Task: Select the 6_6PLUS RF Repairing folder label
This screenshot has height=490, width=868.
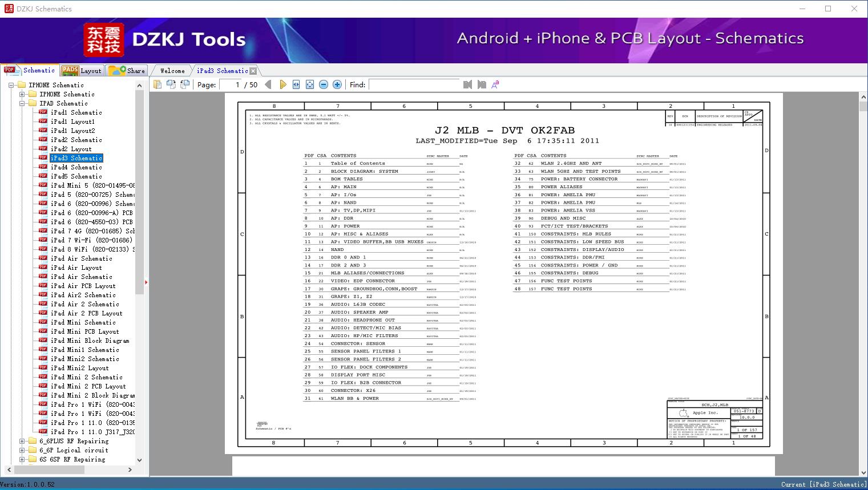Action: point(74,441)
